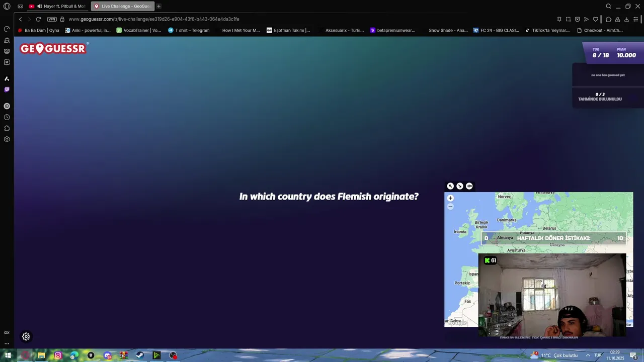Open the profile account icon
This screenshot has width=644, height=362.
(617, 19)
